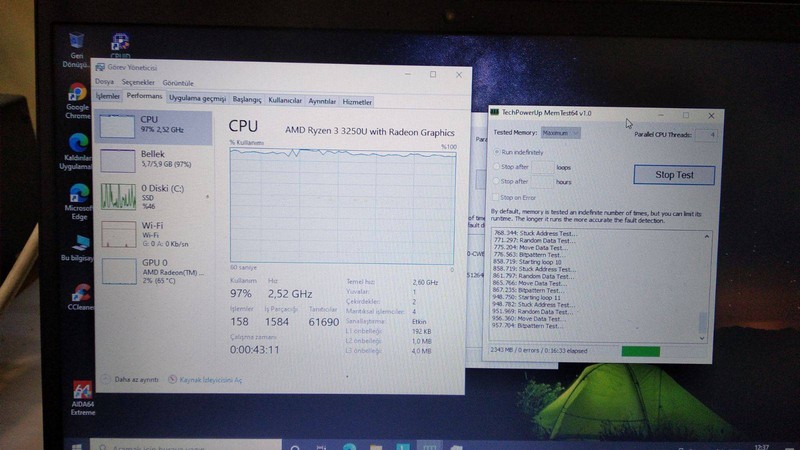Click the Daha az ayrıntı arrow icon
The height and width of the screenshot is (450, 800).
pyautogui.click(x=105, y=379)
